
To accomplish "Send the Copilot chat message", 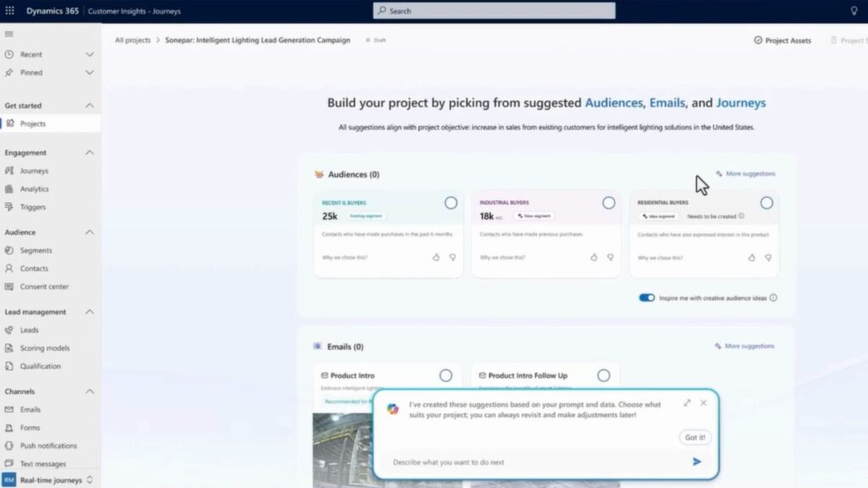I will (697, 462).
